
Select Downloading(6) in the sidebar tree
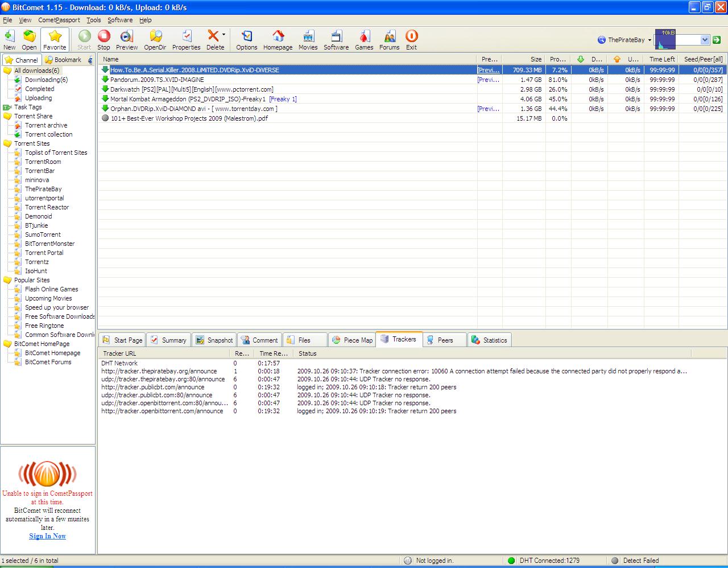point(46,80)
